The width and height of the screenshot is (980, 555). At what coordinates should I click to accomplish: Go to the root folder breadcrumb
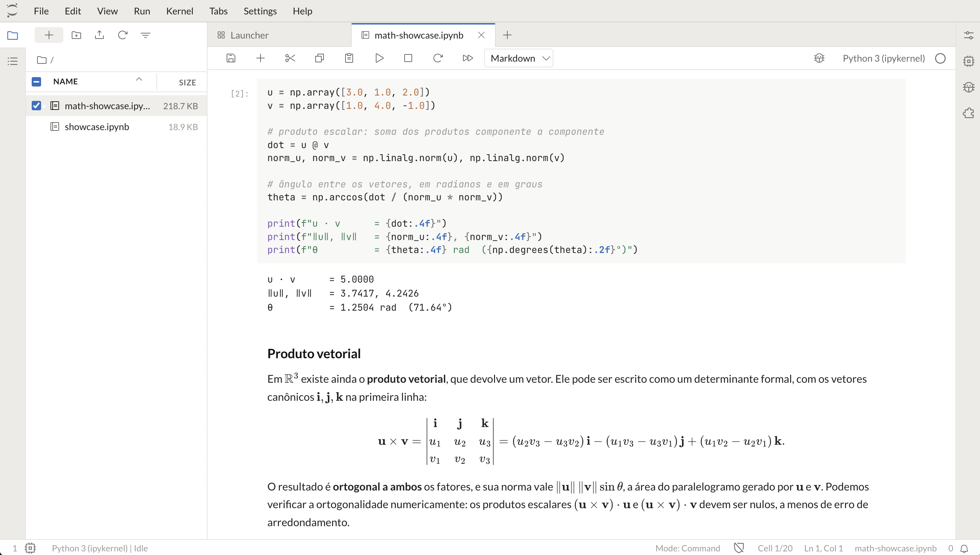coord(41,60)
